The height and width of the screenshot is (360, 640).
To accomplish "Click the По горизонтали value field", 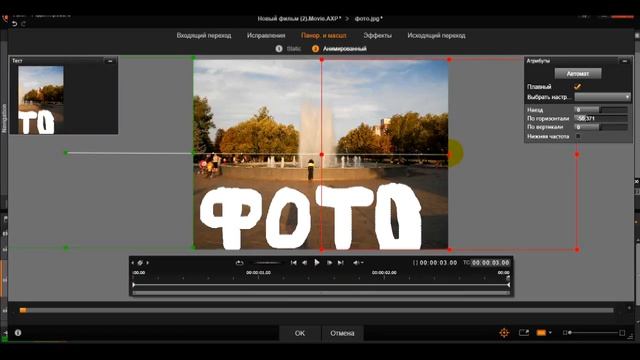I will click(x=600, y=118).
